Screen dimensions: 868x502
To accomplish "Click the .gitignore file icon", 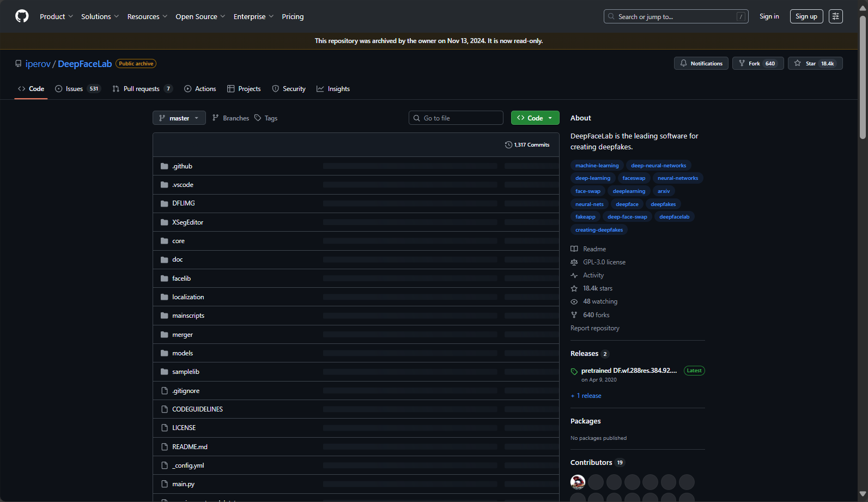I will click(x=165, y=391).
